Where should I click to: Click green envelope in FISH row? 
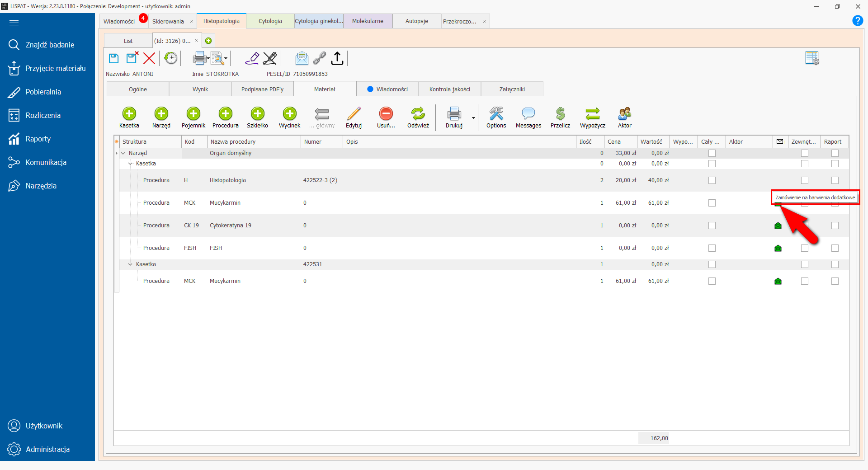(778, 248)
